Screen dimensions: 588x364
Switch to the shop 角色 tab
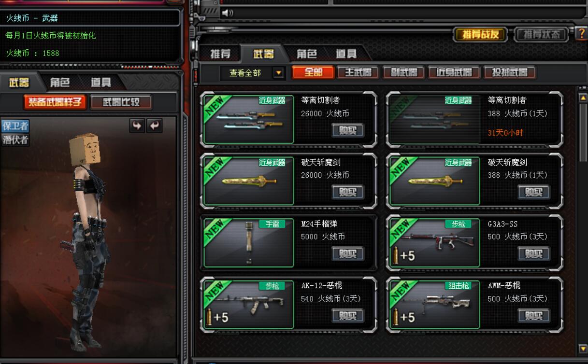click(306, 54)
